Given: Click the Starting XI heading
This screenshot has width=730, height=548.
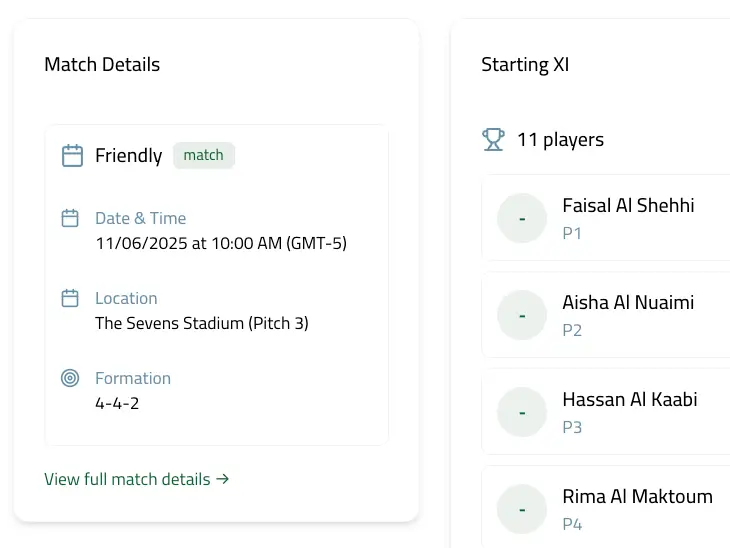Looking at the screenshot, I should [x=525, y=64].
